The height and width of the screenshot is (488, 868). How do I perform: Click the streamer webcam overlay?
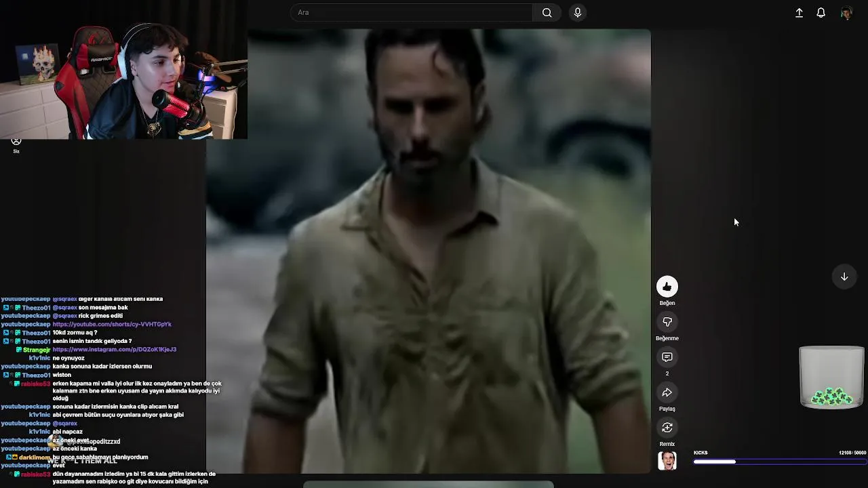(123, 69)
